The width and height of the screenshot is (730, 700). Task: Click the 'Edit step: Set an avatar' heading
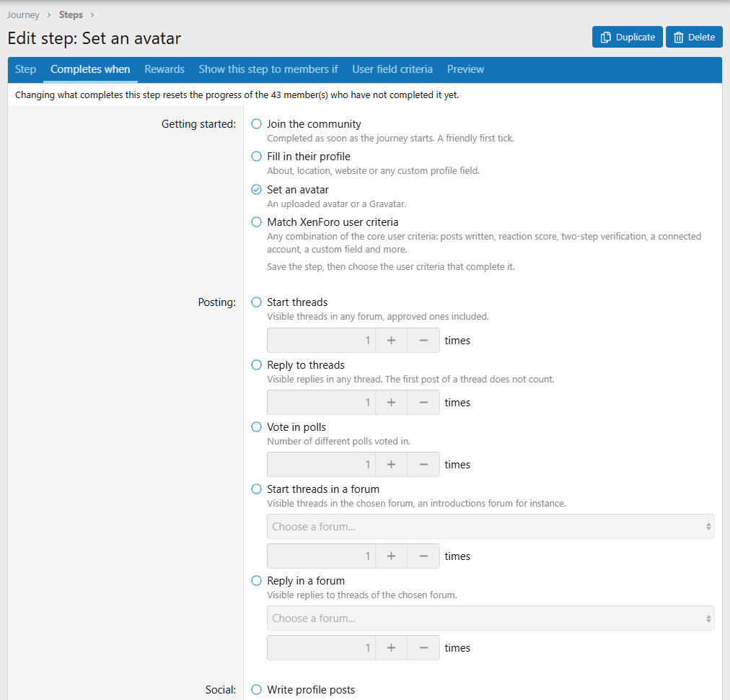click(94, 38)
